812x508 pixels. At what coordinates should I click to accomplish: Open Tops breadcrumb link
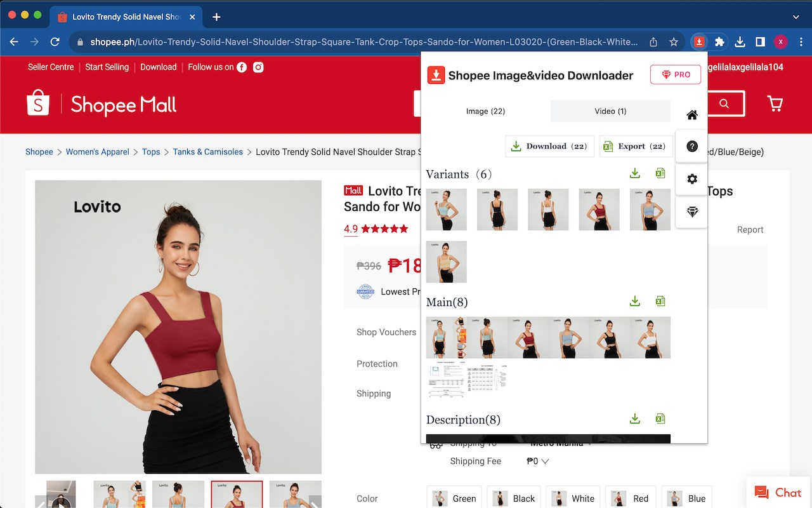tap(151, 152)
